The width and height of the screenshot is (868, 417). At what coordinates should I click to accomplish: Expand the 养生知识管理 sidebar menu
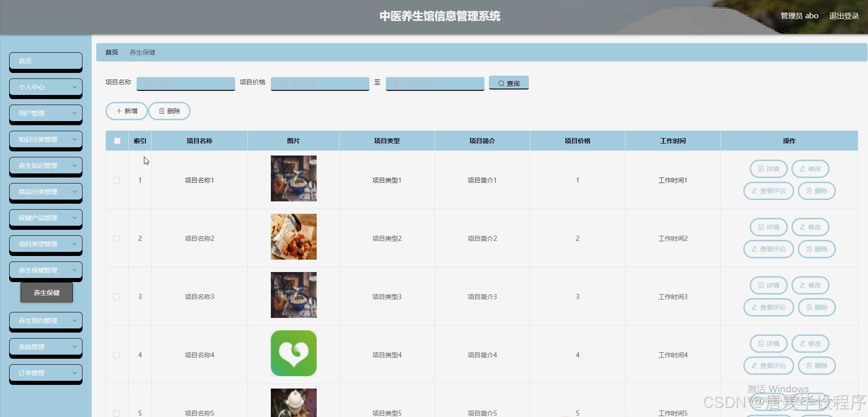tap(46, 166)
